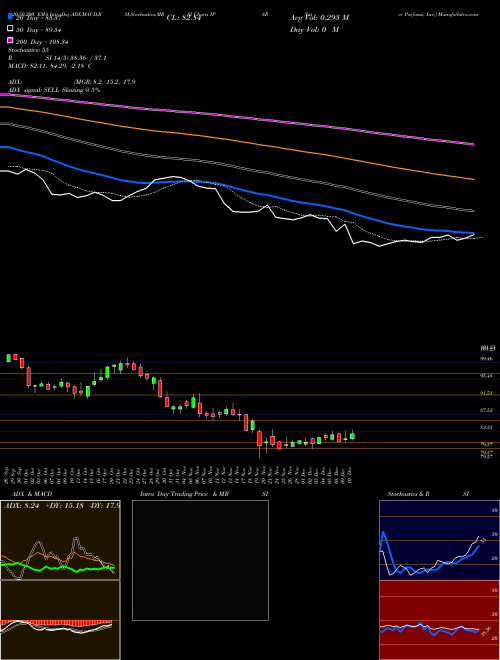Click the 'Stochastics & RSI' panel title
500x660 pixels.
tap(428, 494)
